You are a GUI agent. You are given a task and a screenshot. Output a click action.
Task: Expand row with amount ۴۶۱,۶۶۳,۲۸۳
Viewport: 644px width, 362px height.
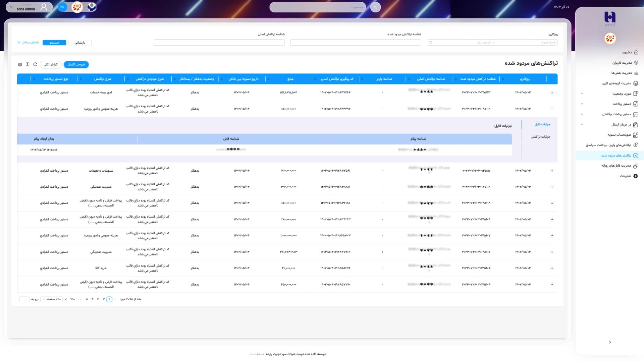[552, 252]
